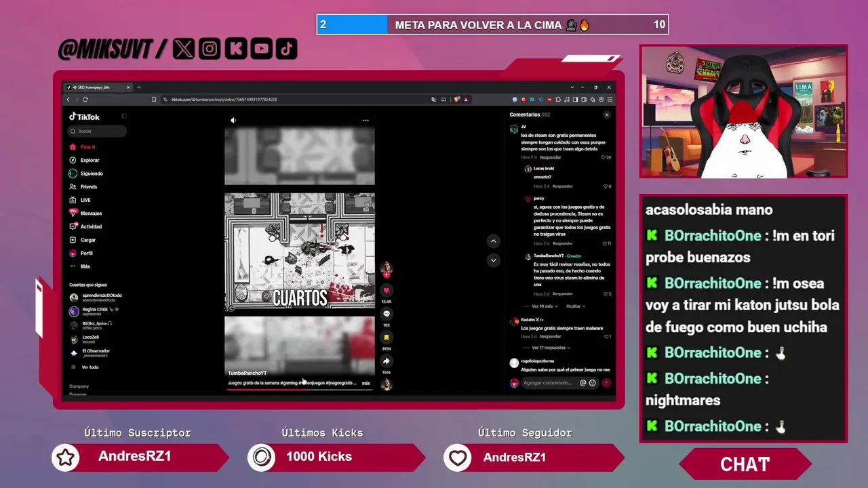Open the emoji picker in comment box
868x488 pixels.
point(592,383)
